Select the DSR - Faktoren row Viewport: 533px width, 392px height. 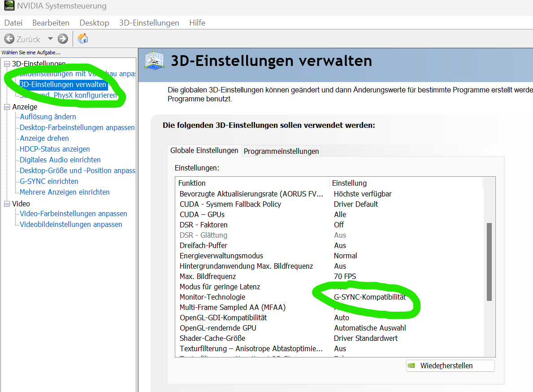329,225
